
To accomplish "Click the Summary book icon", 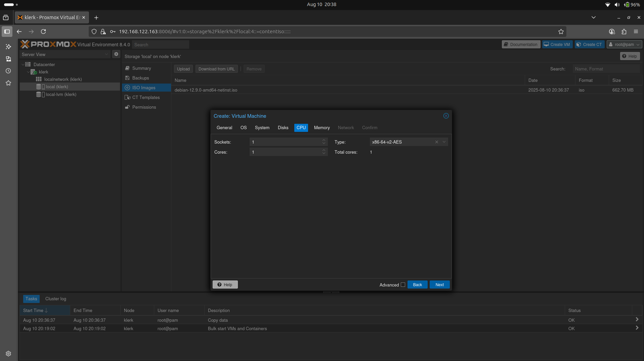I will 127,68.
